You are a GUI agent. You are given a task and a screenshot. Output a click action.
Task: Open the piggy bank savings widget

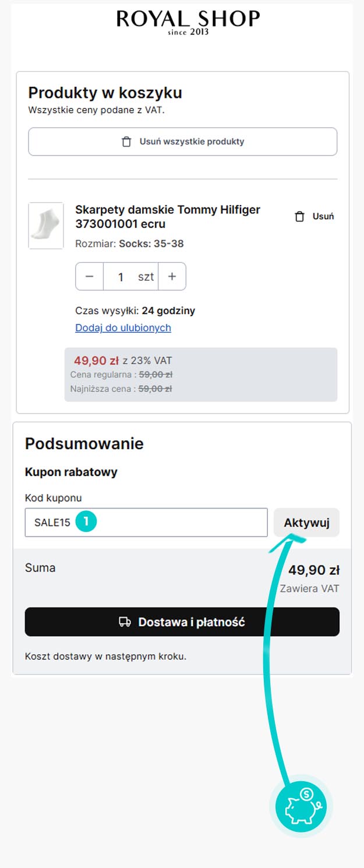(x=301, y=807)
